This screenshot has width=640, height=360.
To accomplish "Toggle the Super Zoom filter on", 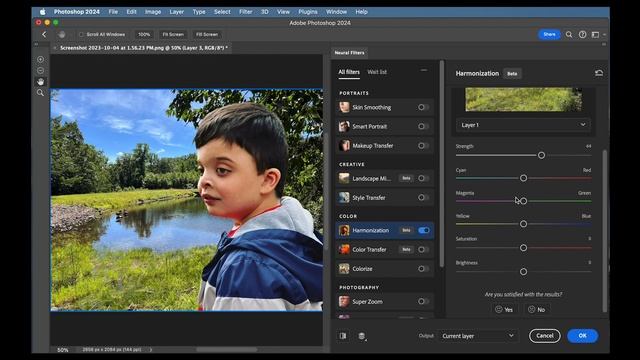I will coord(423,302).
